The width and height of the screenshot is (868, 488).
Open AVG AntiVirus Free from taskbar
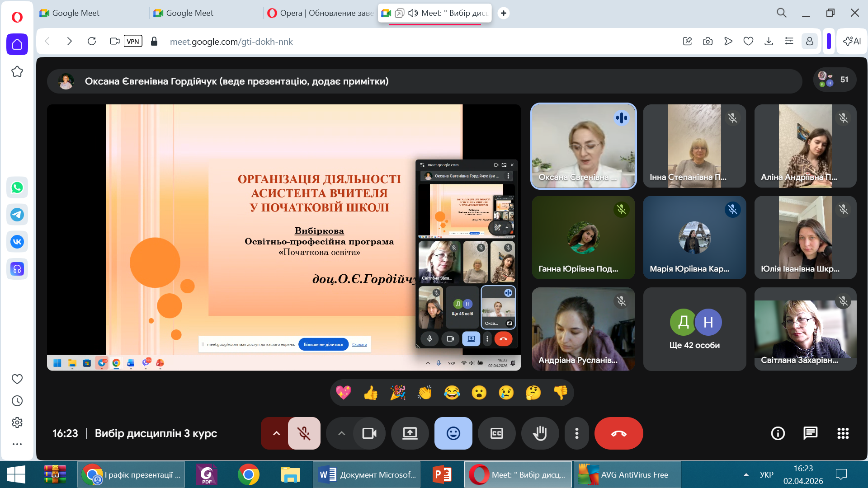(627, 475)
